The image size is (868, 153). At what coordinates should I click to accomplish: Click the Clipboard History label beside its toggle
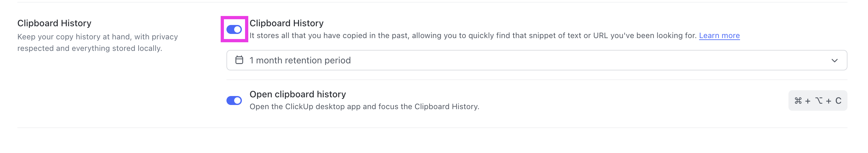[286, 23]
